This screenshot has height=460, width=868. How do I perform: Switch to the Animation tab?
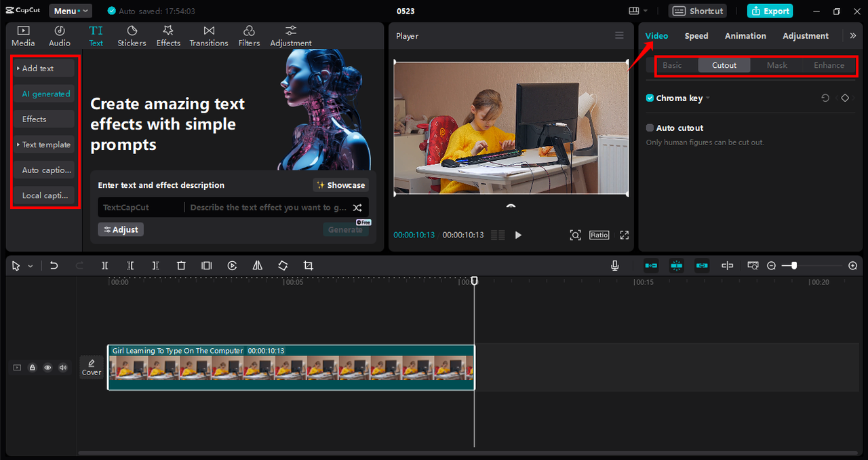745,36
